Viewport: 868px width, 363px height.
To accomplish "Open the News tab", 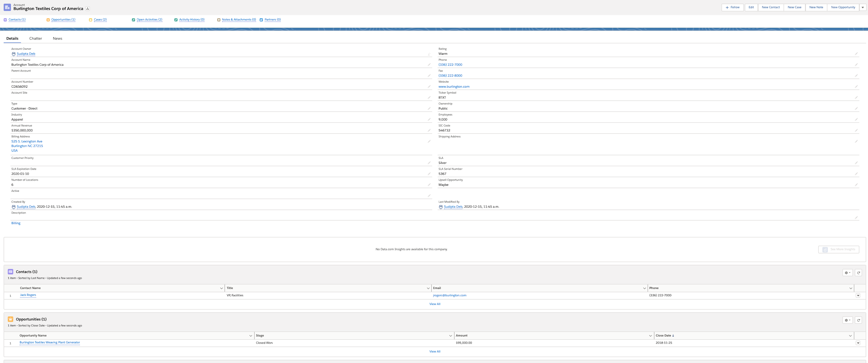I will 57,38.
